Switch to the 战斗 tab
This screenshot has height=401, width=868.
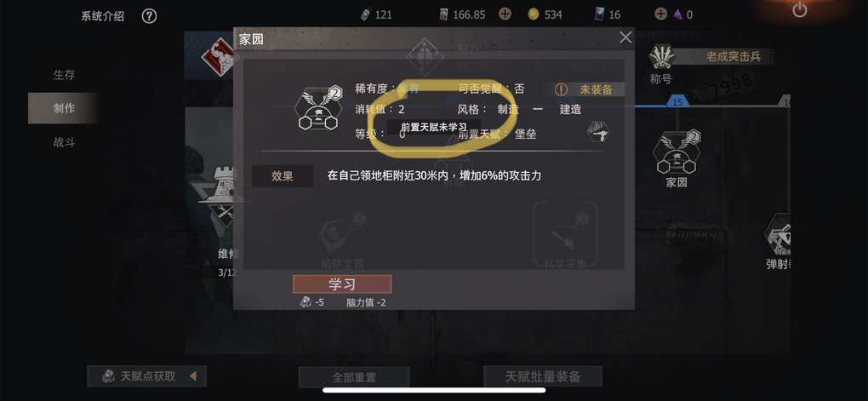tap(64, 142)
